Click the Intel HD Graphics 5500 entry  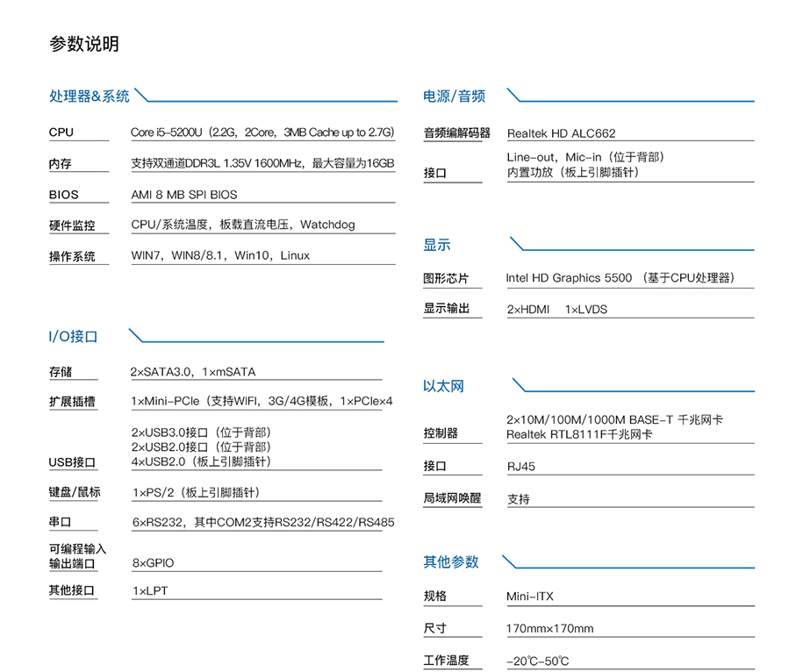tap(619, 278)
